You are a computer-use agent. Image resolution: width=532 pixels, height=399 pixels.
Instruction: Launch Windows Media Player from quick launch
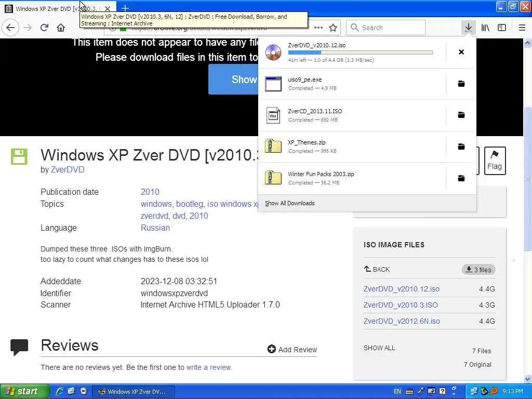pos(84,391)
